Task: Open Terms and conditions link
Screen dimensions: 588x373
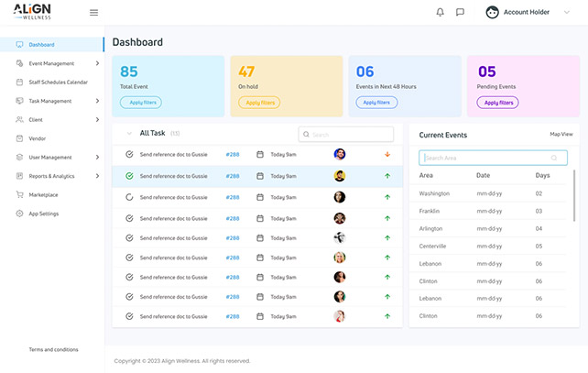Action: tap(54, 349)
